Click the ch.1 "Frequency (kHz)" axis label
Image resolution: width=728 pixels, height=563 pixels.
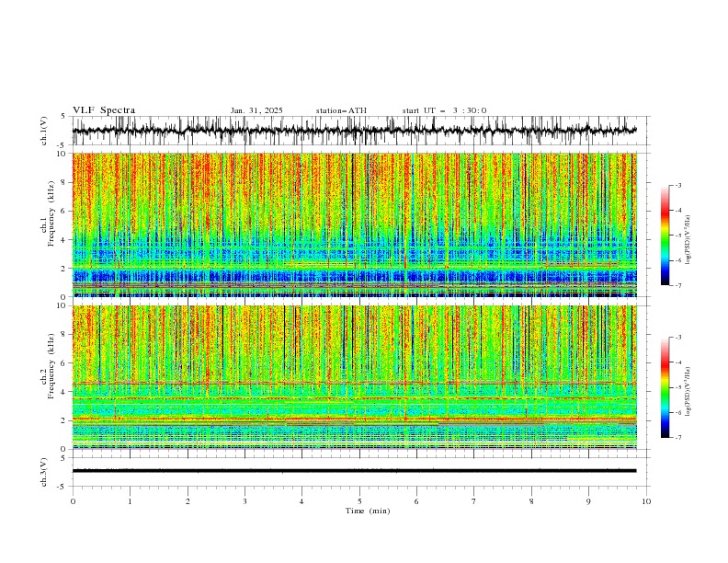click(51, 213)
